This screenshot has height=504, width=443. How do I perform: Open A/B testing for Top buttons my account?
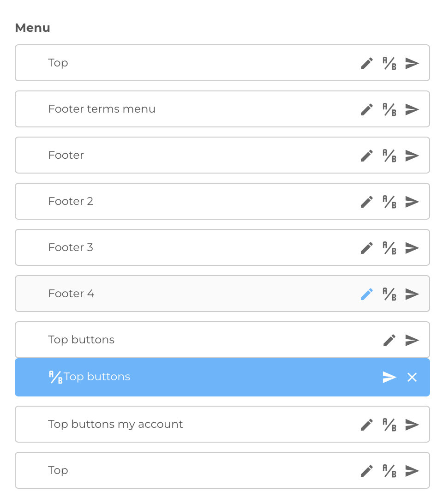389,425
